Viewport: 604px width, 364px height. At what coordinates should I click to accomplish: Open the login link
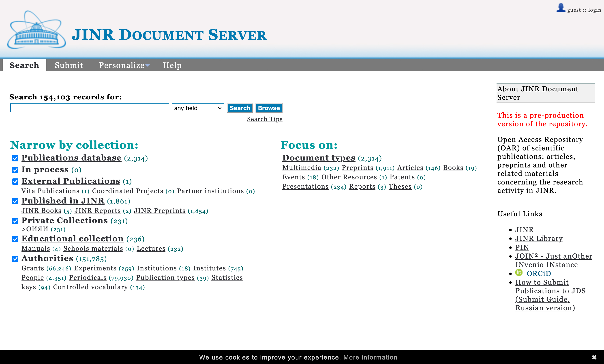pos(594,10)
